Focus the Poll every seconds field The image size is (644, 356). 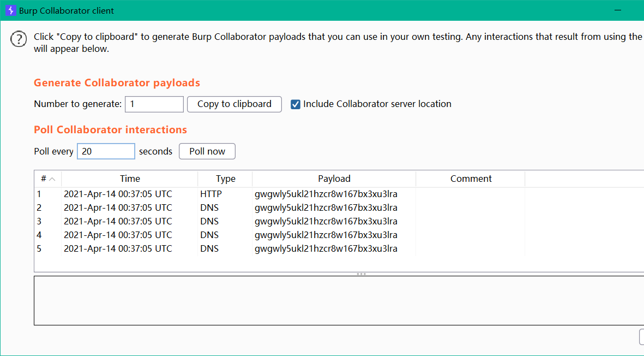coord(106,151)
